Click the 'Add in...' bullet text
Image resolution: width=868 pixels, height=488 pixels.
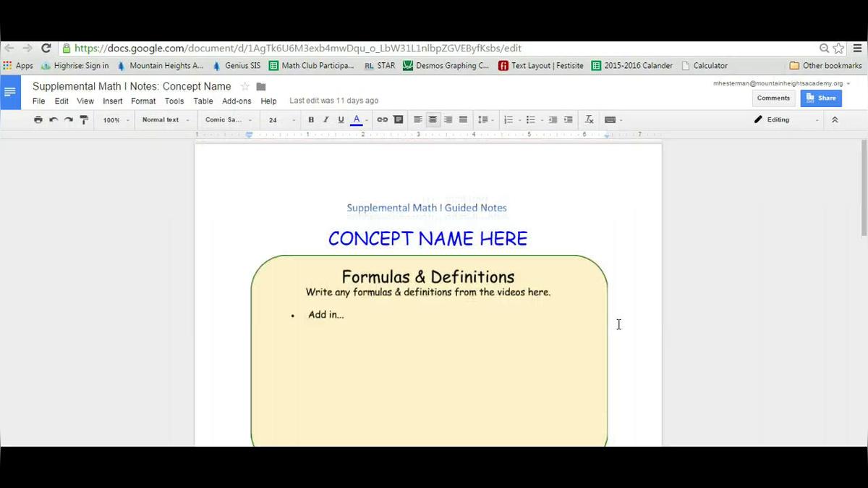[x=325, y=314]
